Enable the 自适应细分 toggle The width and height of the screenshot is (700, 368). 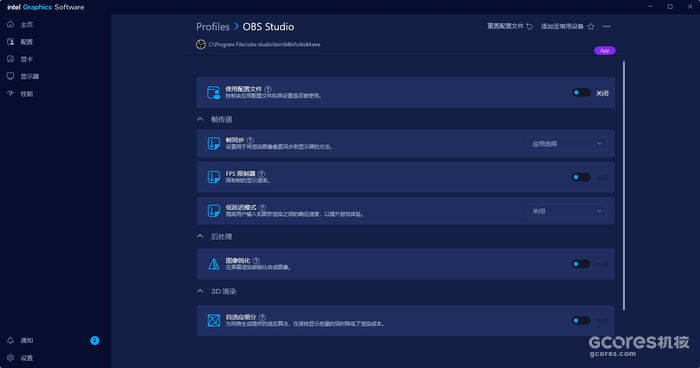click(x=581, y=321)
